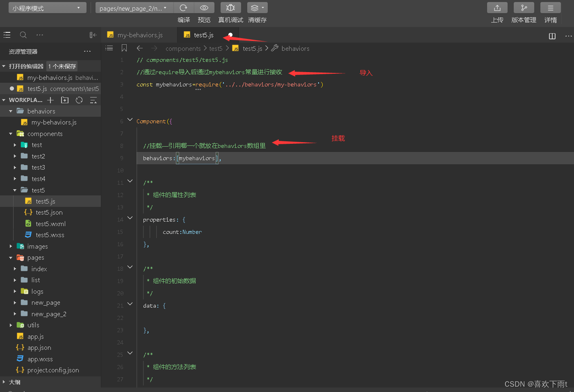Click behaviors symbol in breadcrumb

[x=295, y=49]
